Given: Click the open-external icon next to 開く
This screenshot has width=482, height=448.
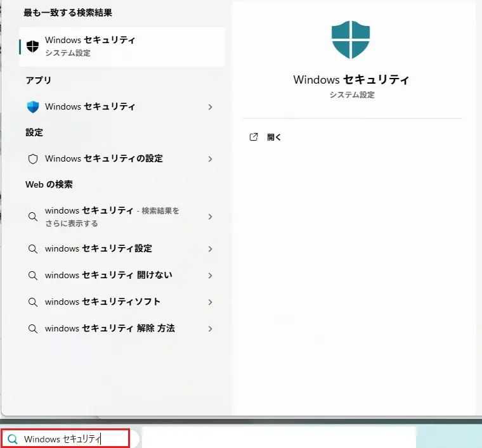Looking at the screenshot, I should 254,137.
